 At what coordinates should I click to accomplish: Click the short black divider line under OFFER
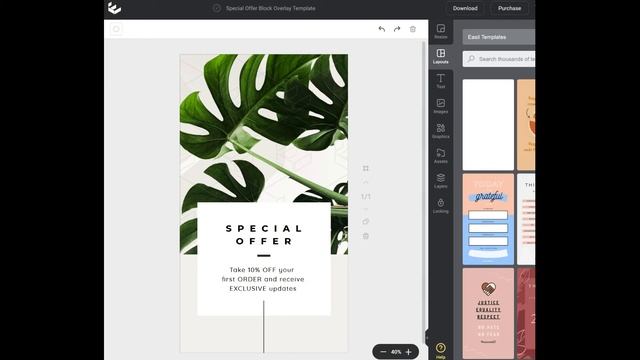(x=264, y=256)
